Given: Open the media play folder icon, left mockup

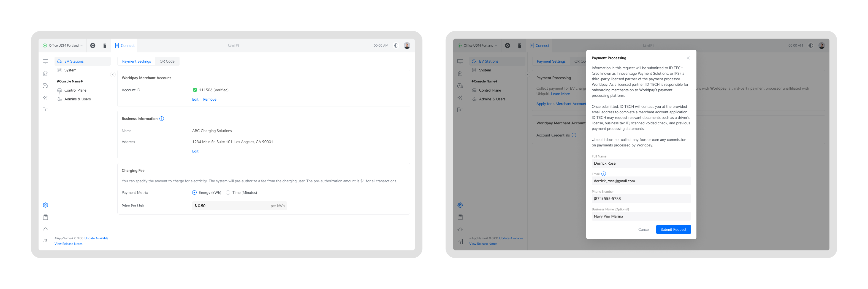Looking at the screenshot, I should (45, 110).
